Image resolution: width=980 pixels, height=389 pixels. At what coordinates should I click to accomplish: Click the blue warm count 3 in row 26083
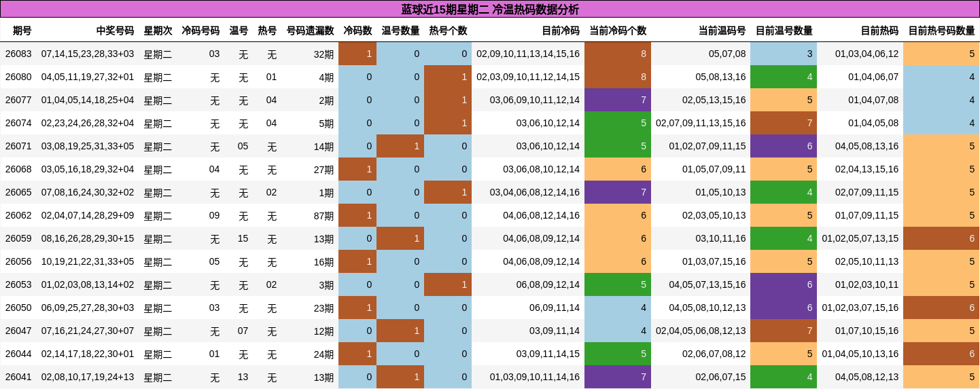pos(784,54)
